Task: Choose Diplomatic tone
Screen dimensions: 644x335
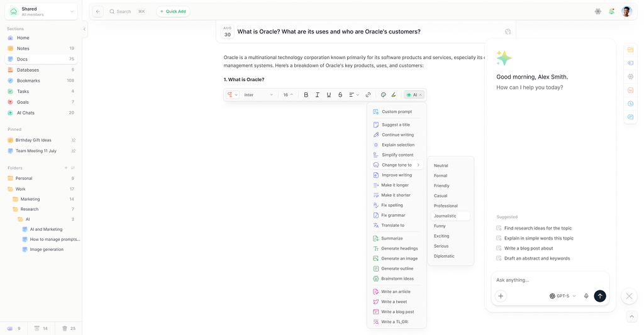Action: [x=450, y=256]
